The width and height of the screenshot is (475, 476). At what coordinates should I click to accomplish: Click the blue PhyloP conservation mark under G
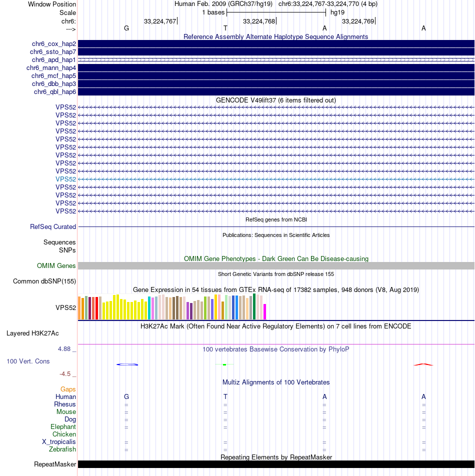127,364
